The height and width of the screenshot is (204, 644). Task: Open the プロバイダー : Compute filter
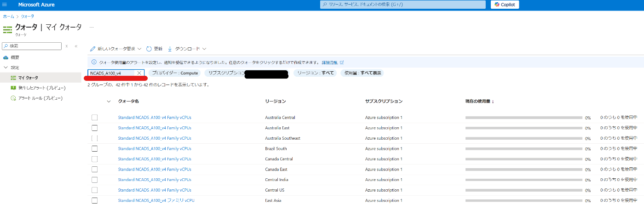pos(175,73)
